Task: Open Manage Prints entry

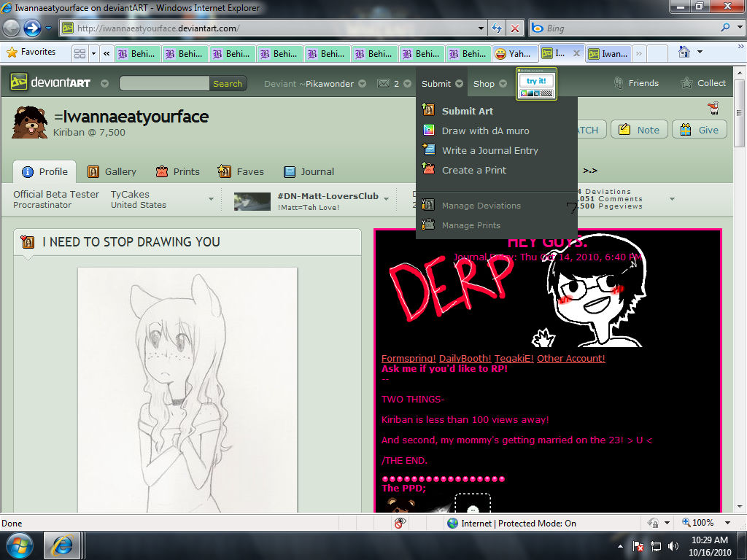Action: (x=471, y=225)
